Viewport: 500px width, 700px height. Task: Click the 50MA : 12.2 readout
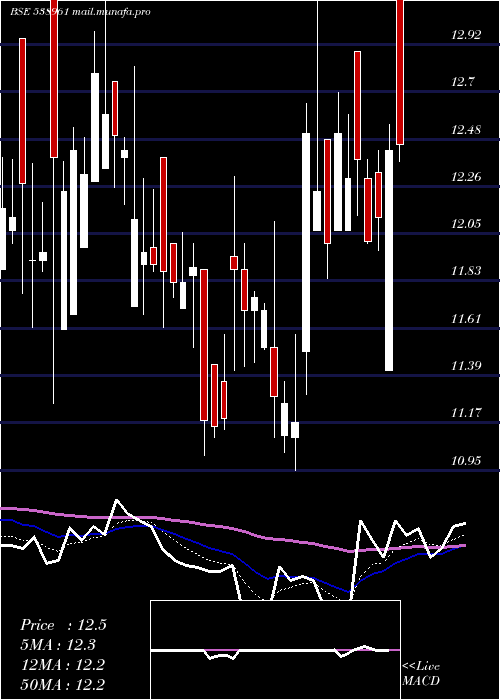(63, 684)
